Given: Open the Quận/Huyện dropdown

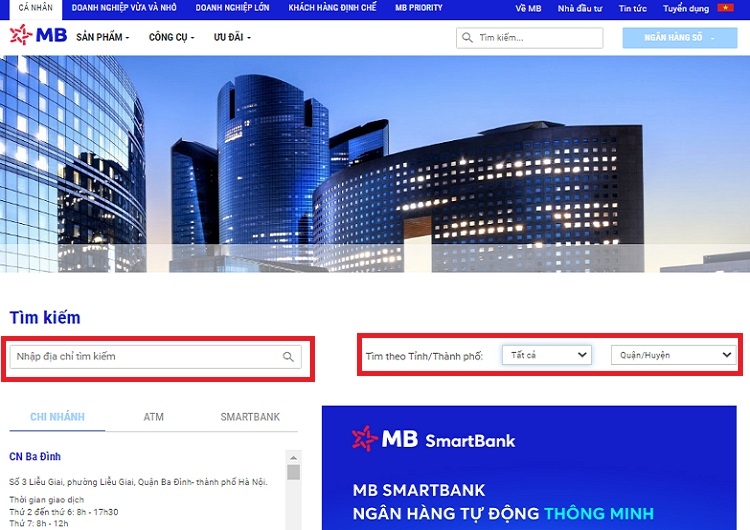Looking at the screenshot, I should click(672, 355).
